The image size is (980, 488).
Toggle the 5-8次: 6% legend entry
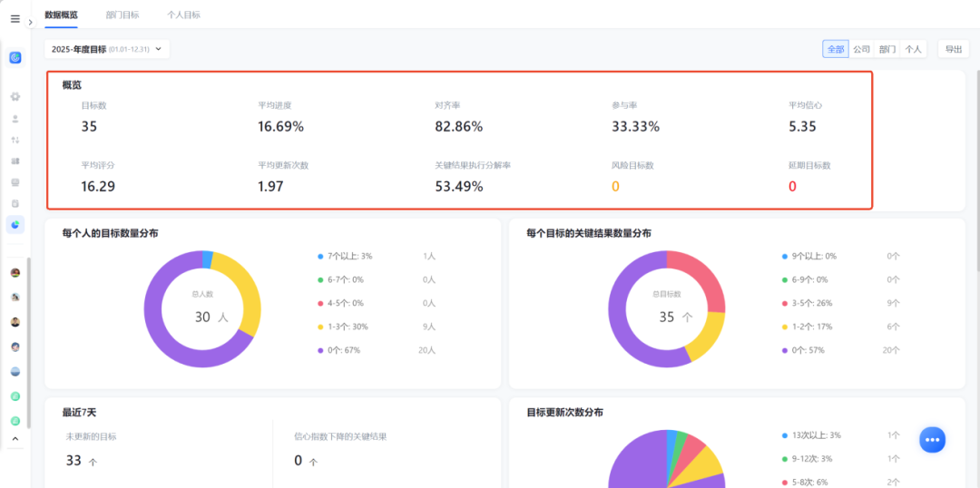point(806,482)
